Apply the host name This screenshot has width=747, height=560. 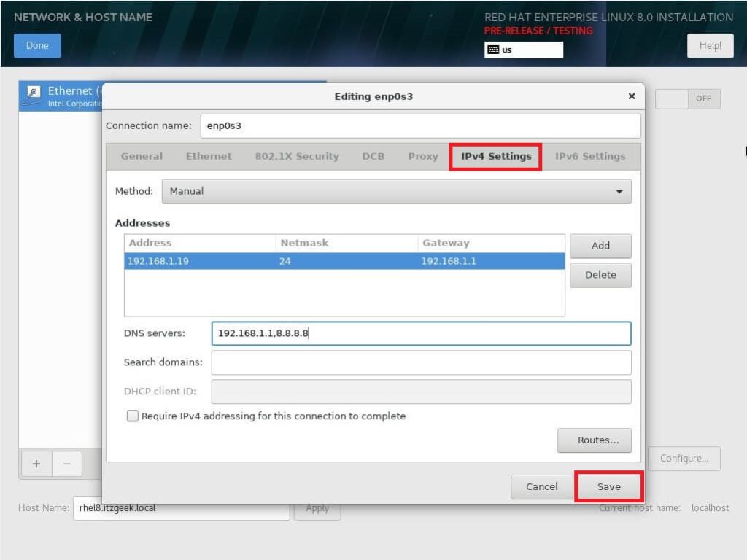(317, 508)
